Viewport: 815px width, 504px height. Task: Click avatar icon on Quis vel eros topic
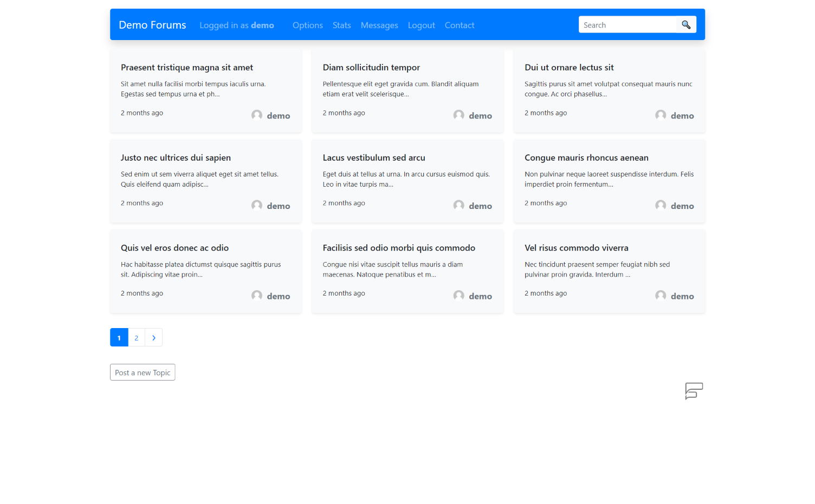(257, 296)
